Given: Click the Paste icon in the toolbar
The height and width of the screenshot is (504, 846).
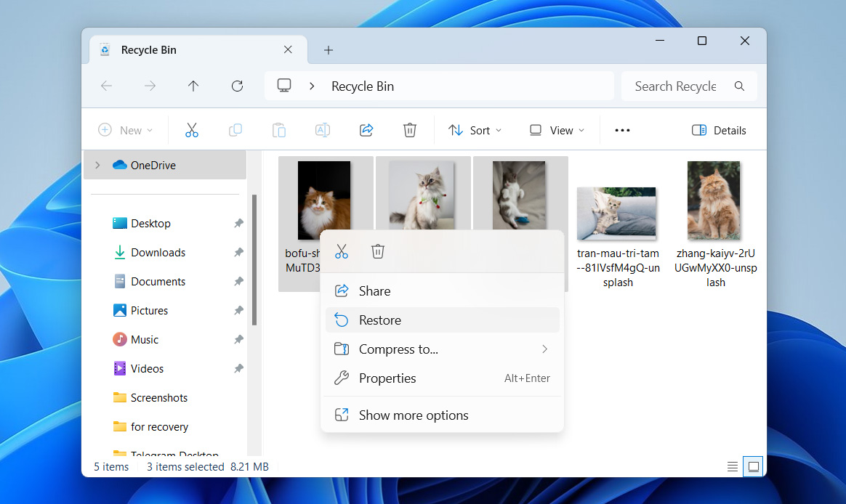Looking at the screenshot, I should click(x=279, y=130).
